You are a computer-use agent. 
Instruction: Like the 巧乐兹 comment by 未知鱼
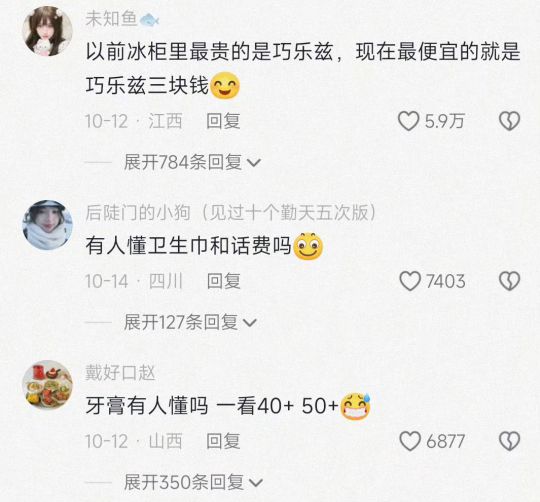[408, 121]
